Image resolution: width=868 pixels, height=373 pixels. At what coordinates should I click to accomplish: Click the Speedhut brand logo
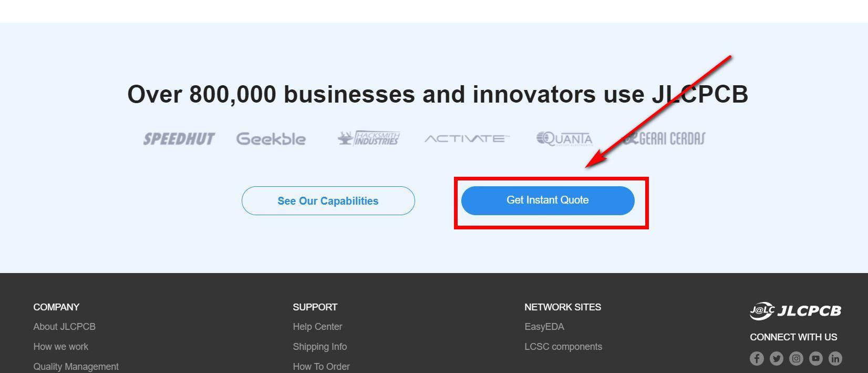coord(179,139)
